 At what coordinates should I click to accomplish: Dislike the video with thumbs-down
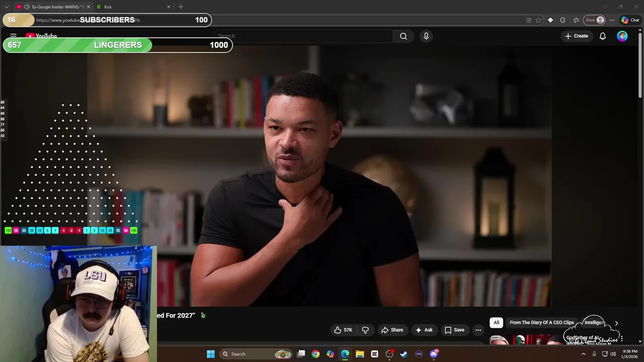coord(365,330)
